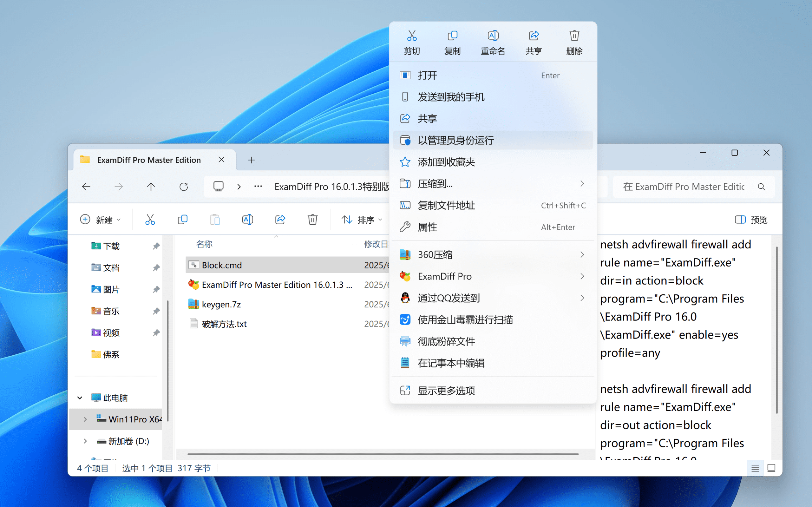812x507 pixels.
Task: Navigate up one folder level
Action: (151, 187)
